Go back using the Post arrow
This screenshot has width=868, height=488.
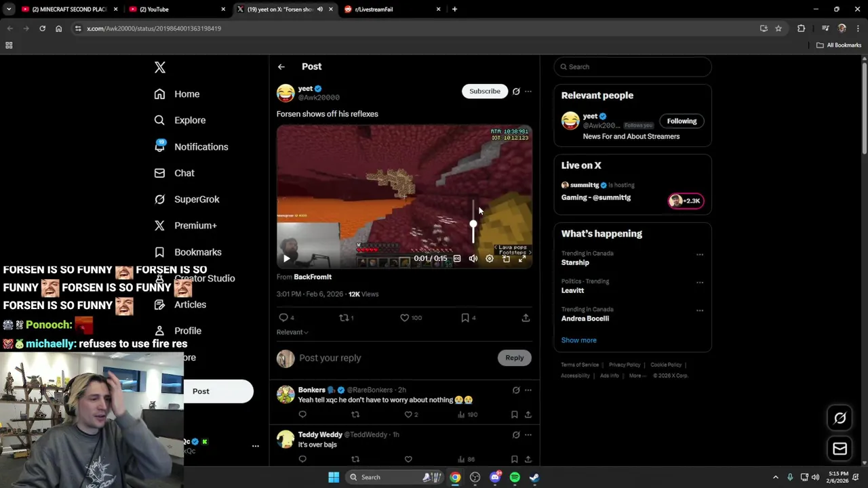tap(281, 66)
